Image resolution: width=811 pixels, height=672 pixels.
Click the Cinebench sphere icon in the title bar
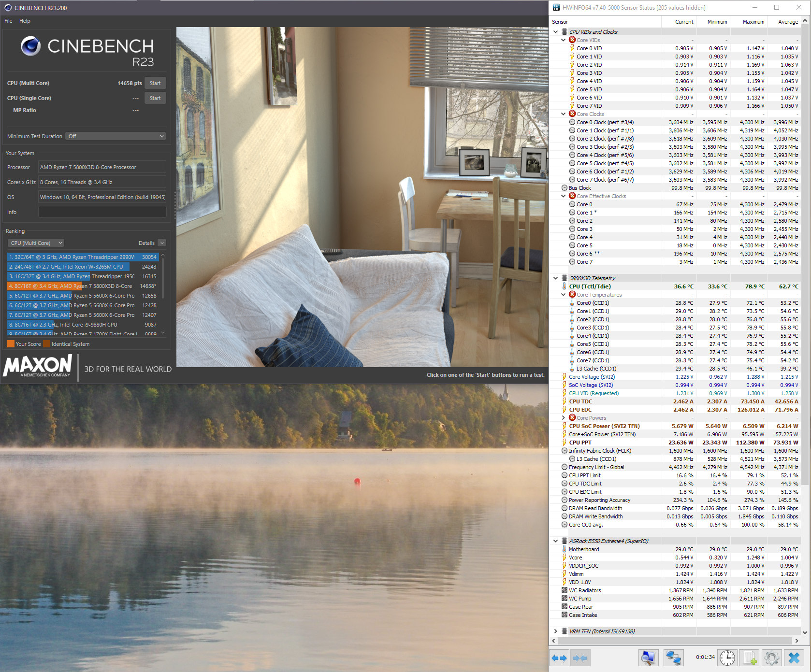click(8, 8)
